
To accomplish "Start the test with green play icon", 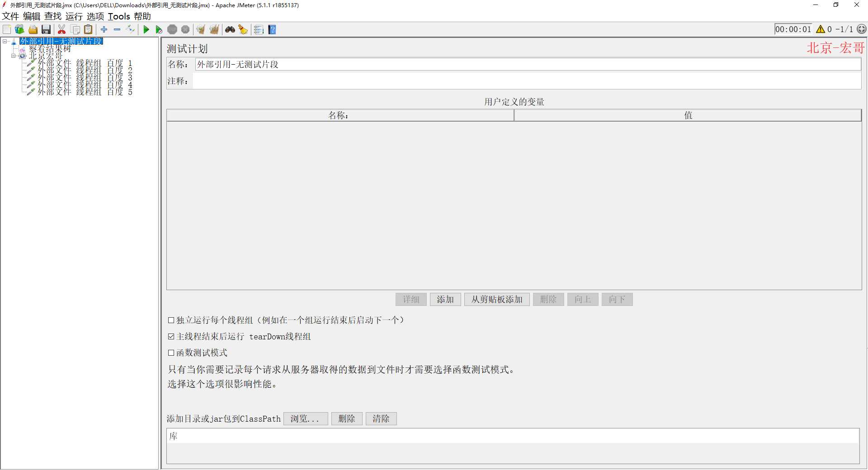I will coord(146,29).
